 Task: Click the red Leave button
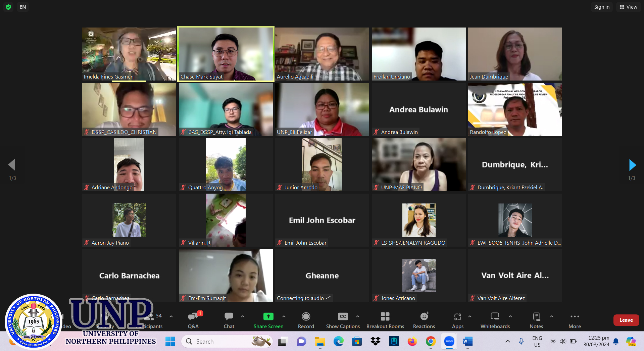click(626, 320)
